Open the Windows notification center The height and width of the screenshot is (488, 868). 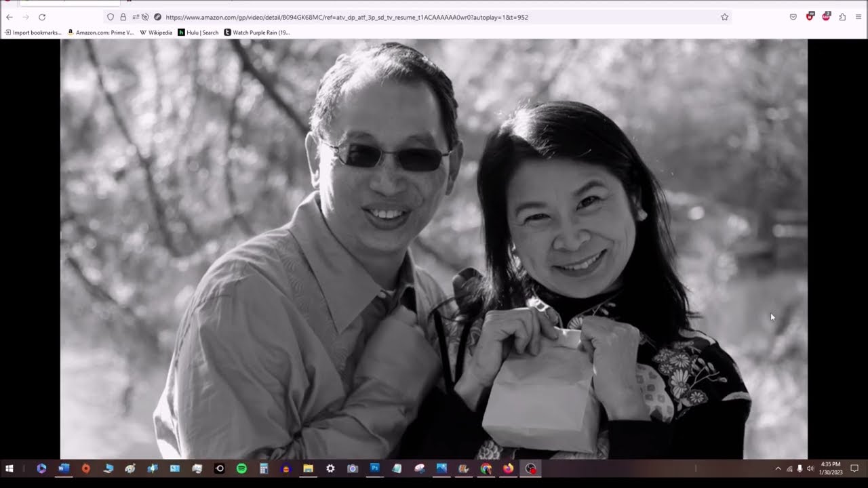coord(854,468)
